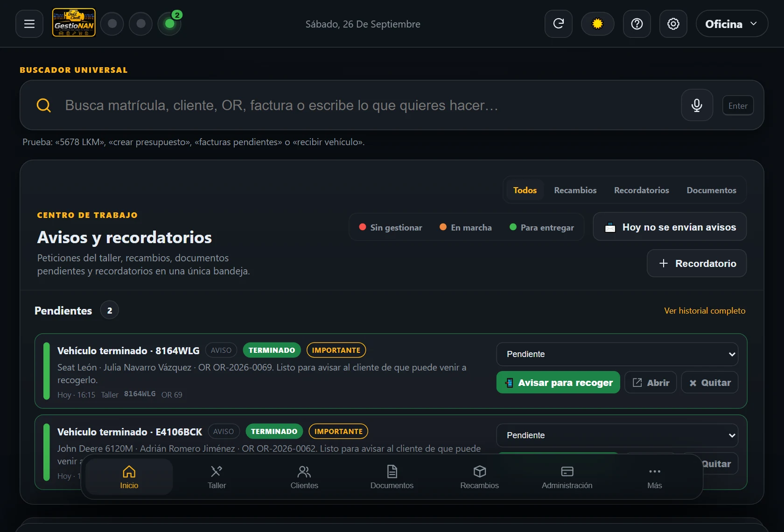
Task: Toggle light theme with sun icon
Action: point(597,24)
